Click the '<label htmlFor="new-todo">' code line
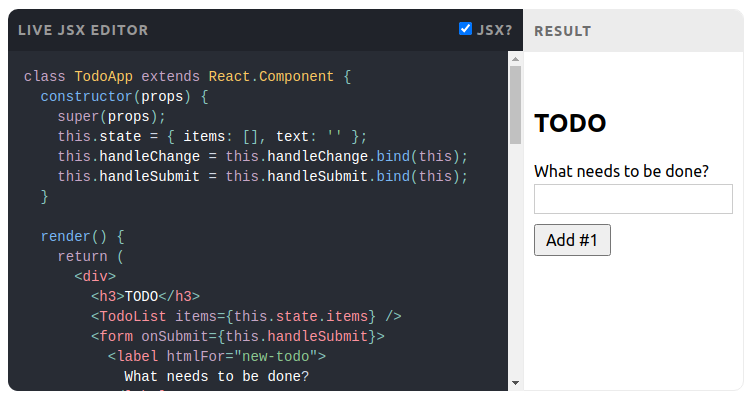This screenshot has height=399, width=750. [217, 356]
